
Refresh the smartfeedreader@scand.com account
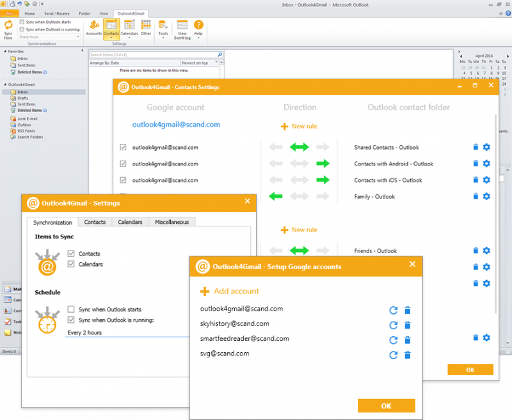[x=394, y=340]
